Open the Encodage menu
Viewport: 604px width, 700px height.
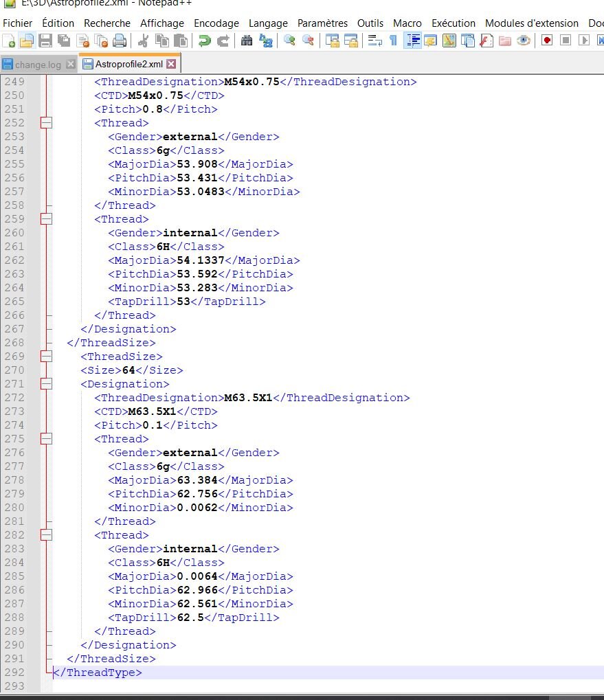point(216,23)
